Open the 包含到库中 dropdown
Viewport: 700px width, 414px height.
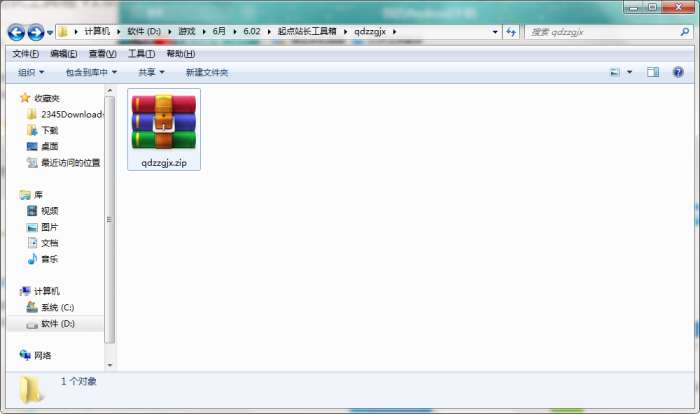[91, 72]
